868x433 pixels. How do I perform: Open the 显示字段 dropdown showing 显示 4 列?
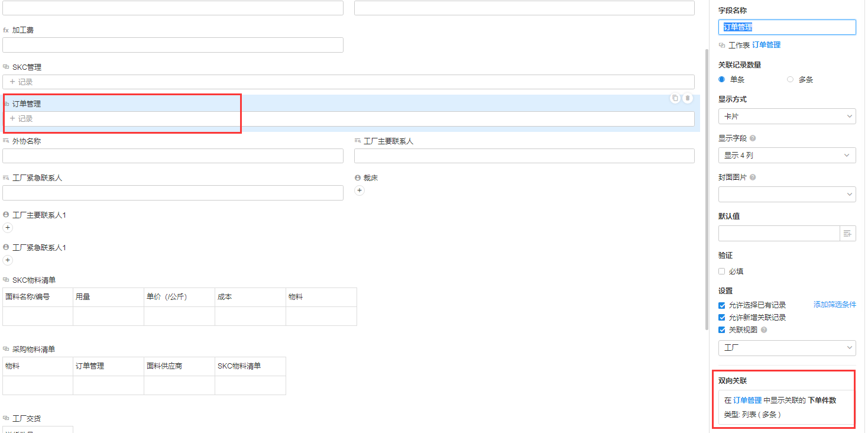click(787, 156)
